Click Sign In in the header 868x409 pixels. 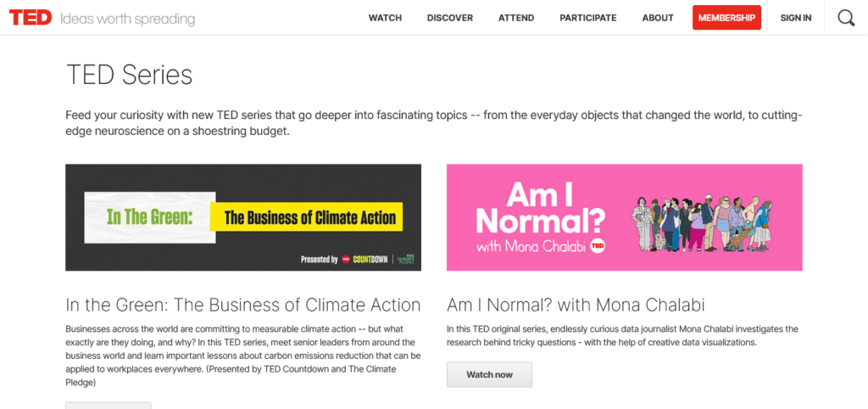[x=795, y=18]
